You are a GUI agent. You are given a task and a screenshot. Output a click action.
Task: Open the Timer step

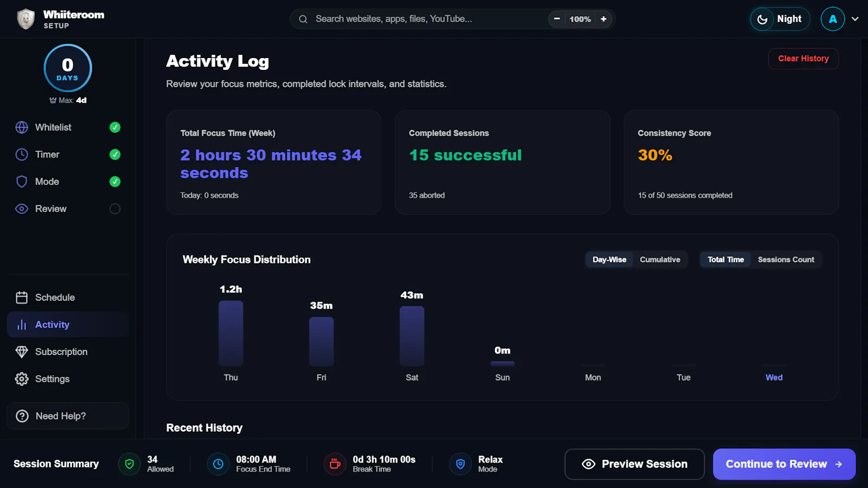point(68,155)
